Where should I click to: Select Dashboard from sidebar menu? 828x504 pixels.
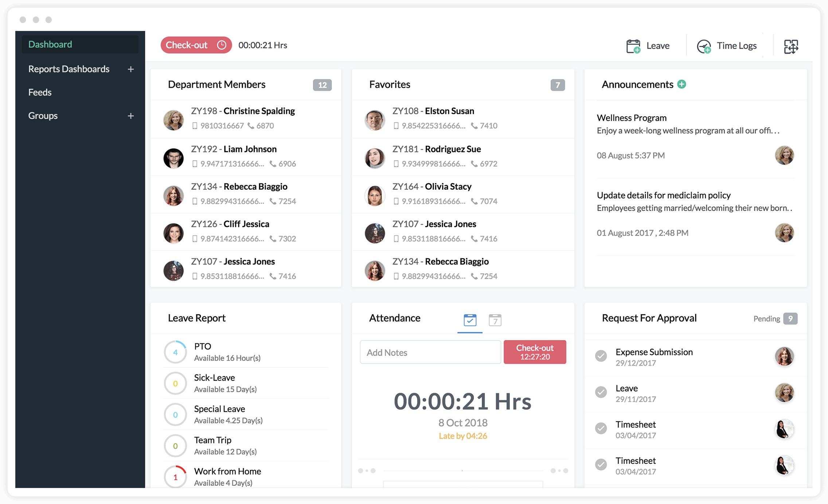(x=50, y=44)
